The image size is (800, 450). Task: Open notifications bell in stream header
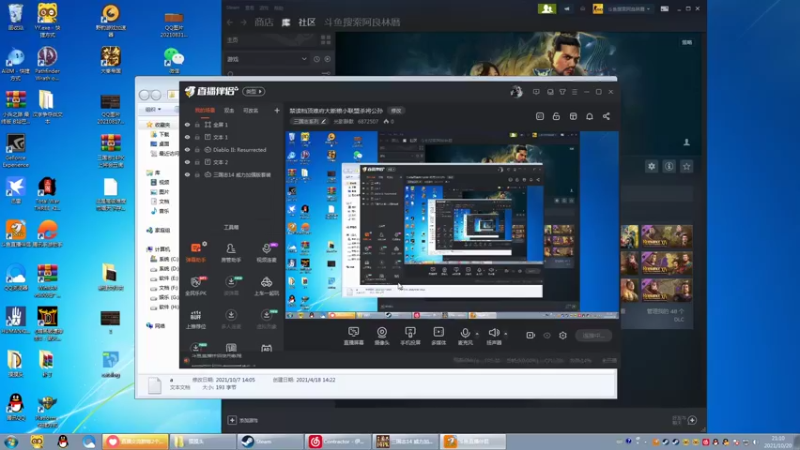point(589,116)
